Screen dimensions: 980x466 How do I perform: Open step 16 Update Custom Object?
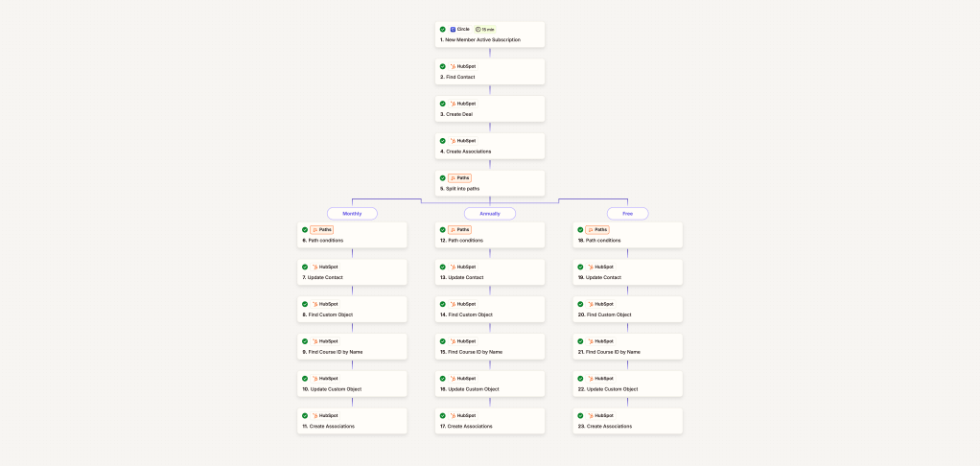point(490,384)
